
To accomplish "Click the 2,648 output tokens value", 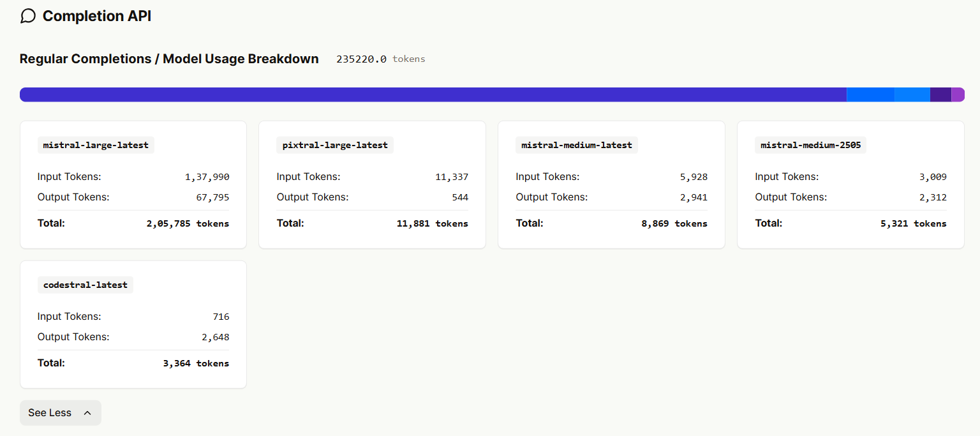I will tap(216, 337).
